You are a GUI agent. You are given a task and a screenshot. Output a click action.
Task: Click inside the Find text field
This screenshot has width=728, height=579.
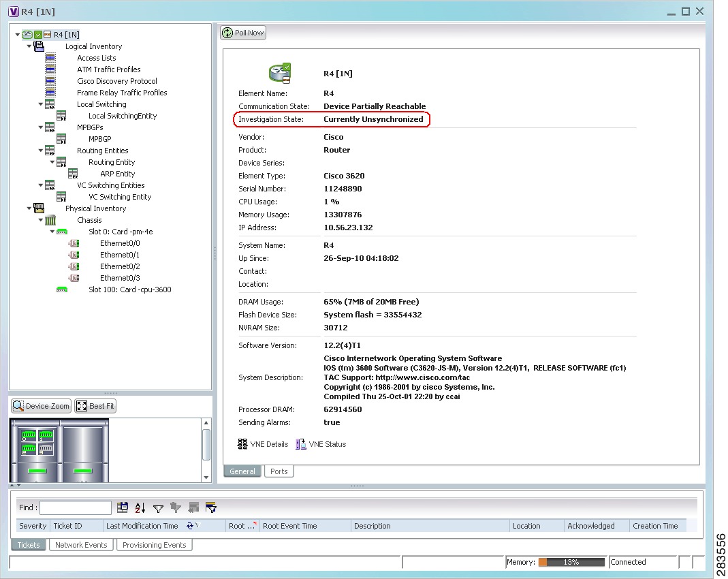[x=76, y=507]
